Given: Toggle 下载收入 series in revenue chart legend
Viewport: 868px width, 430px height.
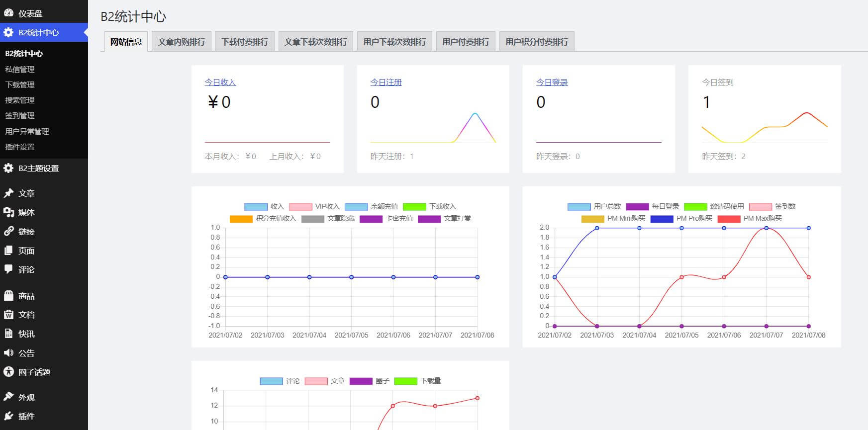Looking at the screenshot, I should 429,207.
